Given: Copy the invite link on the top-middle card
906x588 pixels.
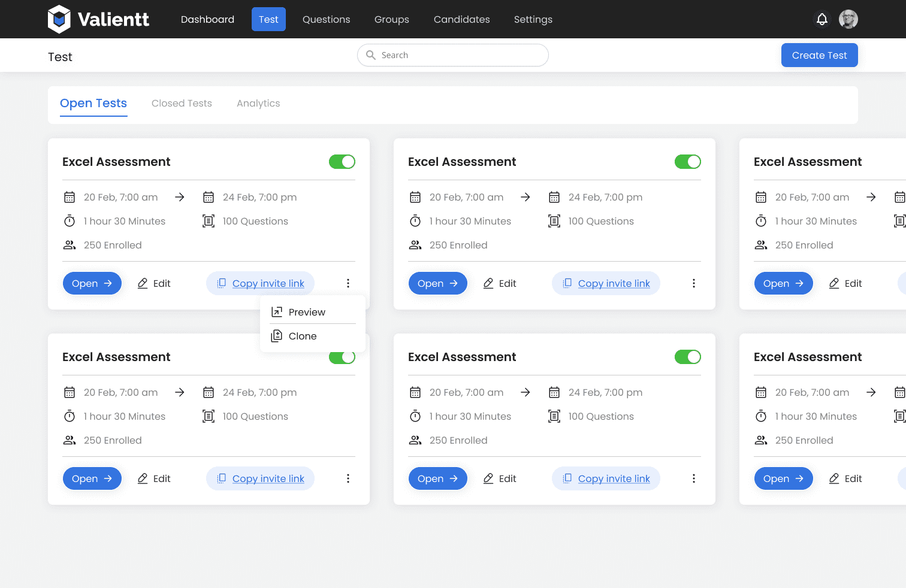Looking at the screenshot, I should (606, 283).
